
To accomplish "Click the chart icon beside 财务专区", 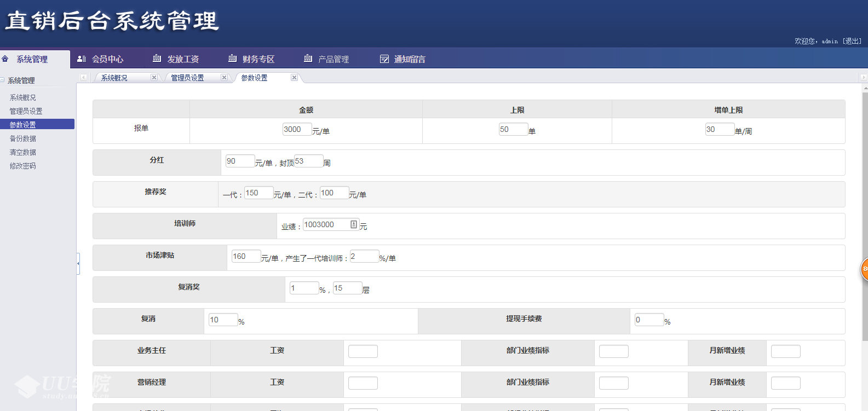I will point(233,58).
